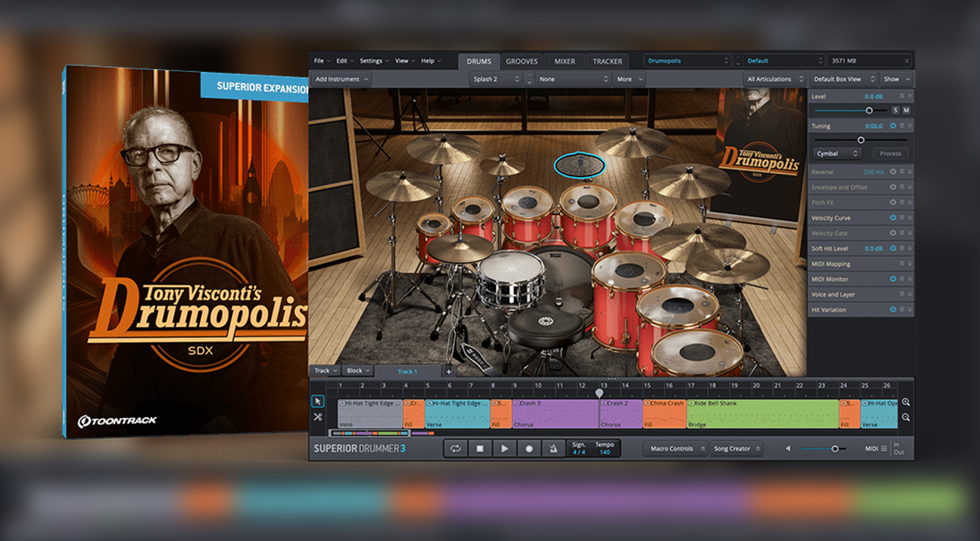Viewport: 980px width, 541px height.
Task: Switch to the Mixer tab
Action: 564,62
